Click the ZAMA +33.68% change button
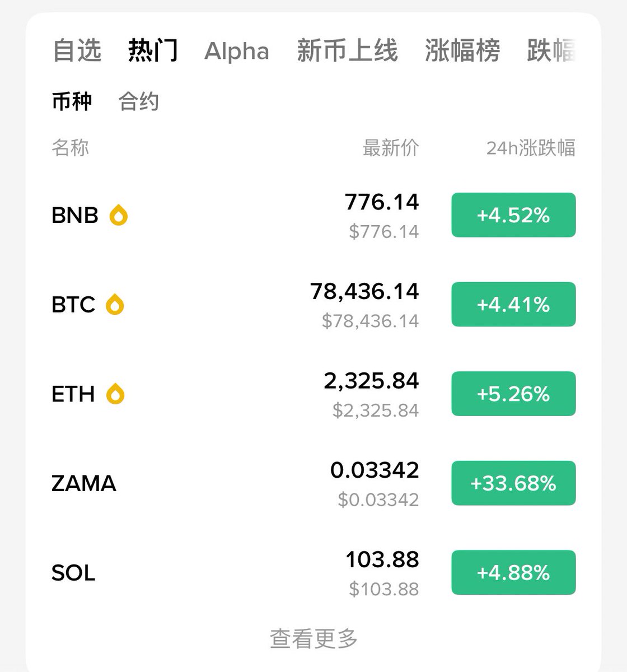 pos(513,483)
